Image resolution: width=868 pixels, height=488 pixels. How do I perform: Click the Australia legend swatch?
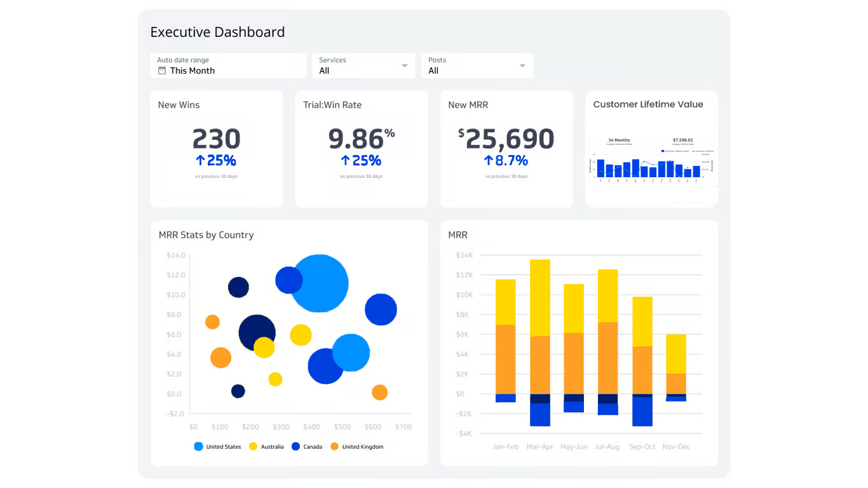point(253,447)
